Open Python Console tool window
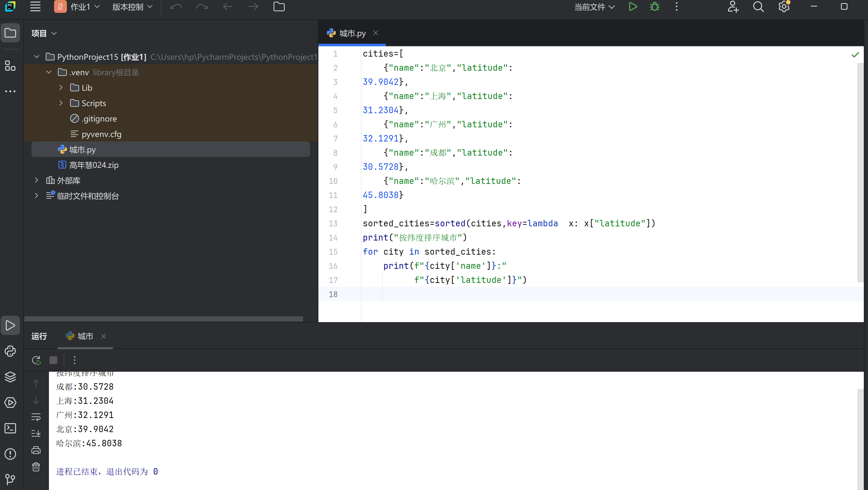 [10, 351]
